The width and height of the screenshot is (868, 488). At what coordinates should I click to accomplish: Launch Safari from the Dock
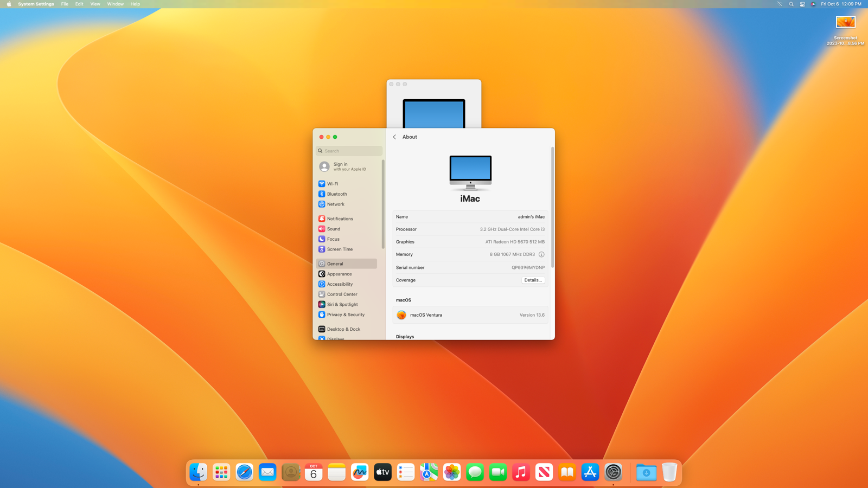245,472
